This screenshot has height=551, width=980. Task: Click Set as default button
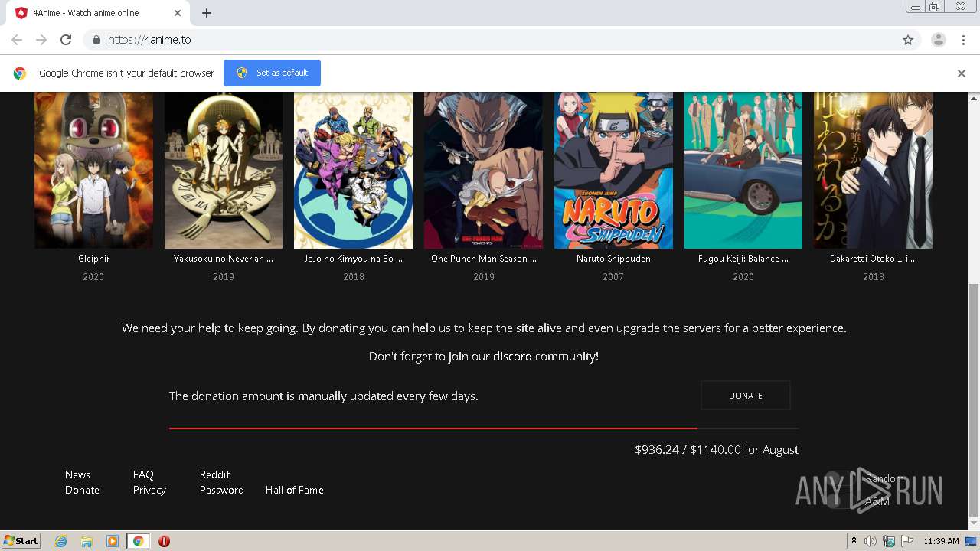pos(272,73)
